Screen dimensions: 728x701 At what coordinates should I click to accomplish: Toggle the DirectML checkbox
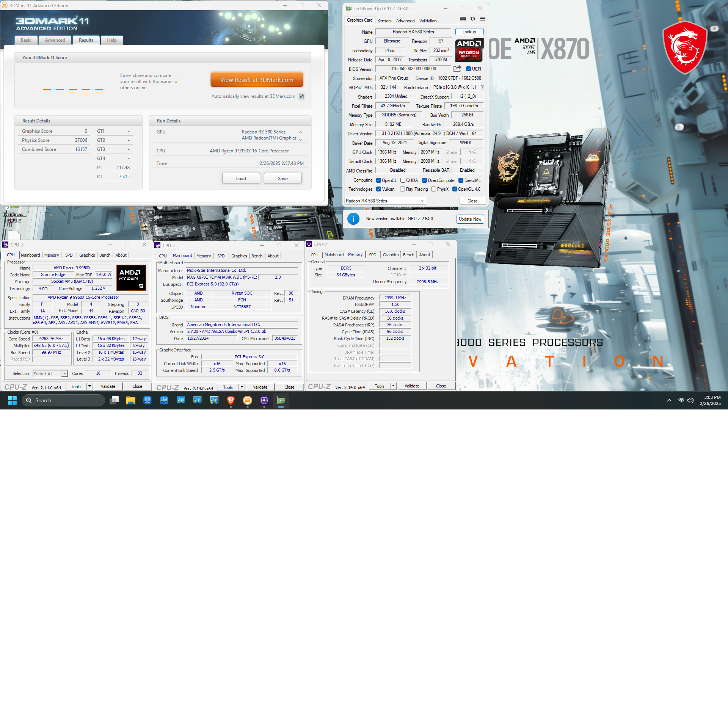click(x=461, y=180)
